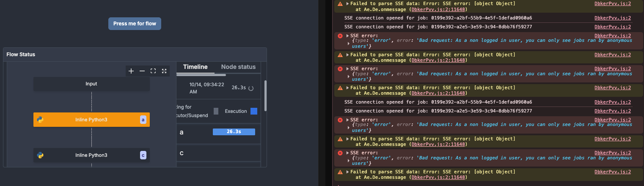Select timeline row a label
Image resolution: width=644 pixels, height=186 pixels.
tap(182, 132)
